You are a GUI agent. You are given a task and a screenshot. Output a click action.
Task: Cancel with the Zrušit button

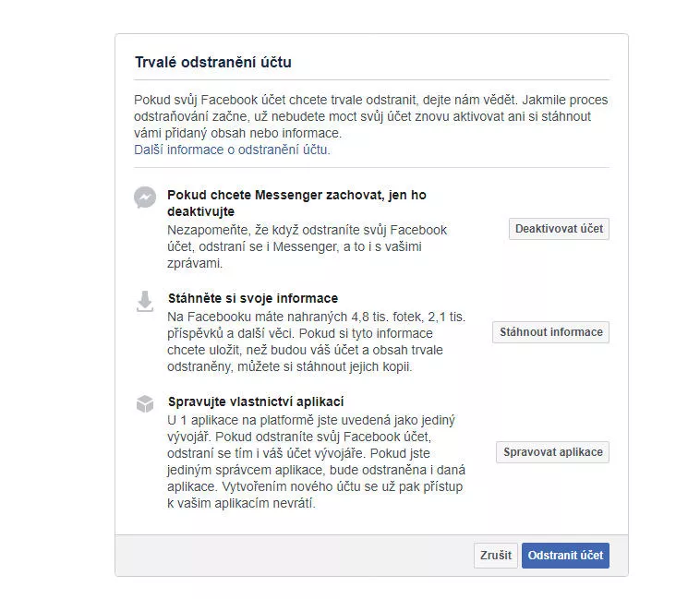point(496,556)
